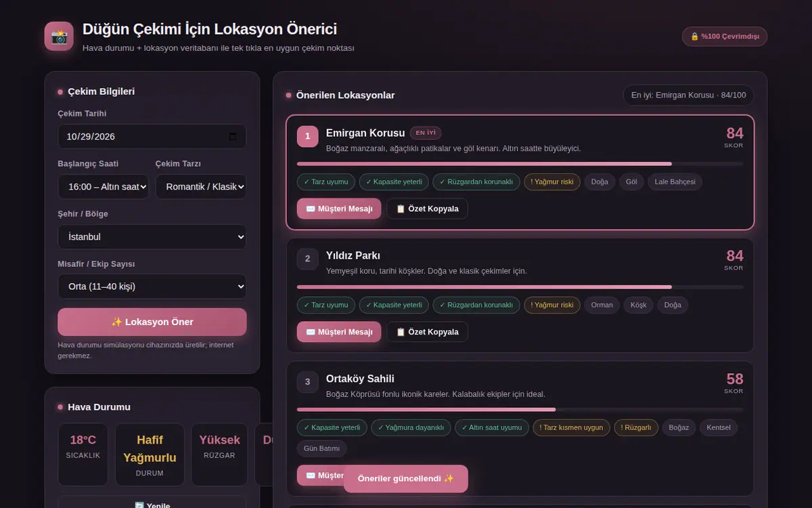The width and height of the screenshot is (812, 508).
Task: Click the rank 2 badge of Yıldız Parkı
Action: point(307,259)
